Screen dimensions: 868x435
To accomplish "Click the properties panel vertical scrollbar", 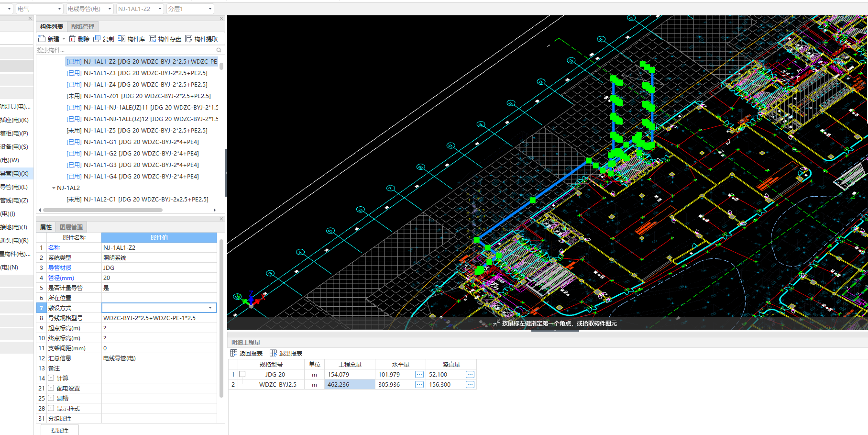I will (x=221, y=318).
